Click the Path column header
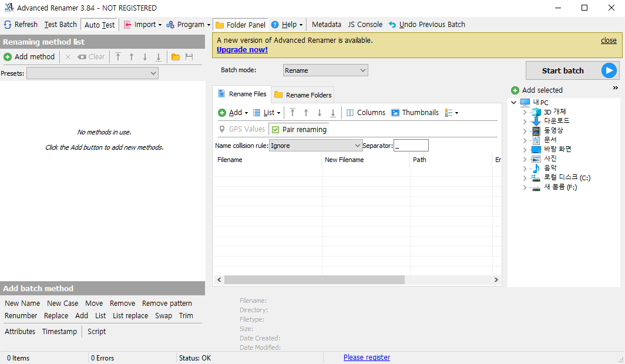 click(x=451, y=160)
